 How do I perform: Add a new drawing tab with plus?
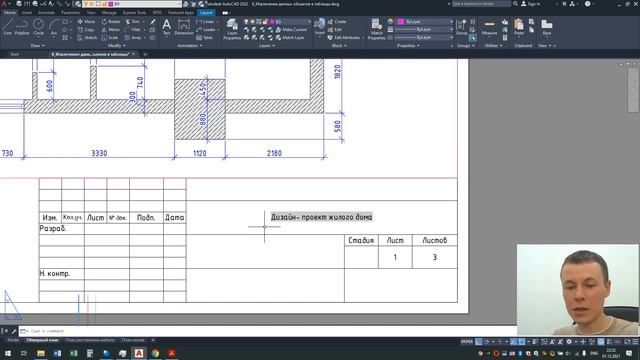pyautogui.click(x=145, y=54)
